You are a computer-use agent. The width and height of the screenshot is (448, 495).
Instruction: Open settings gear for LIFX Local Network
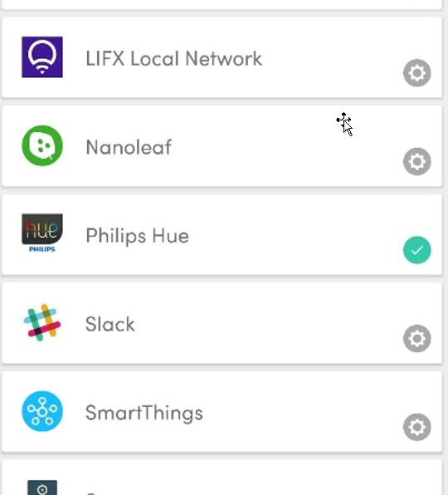tap(416, 73)
